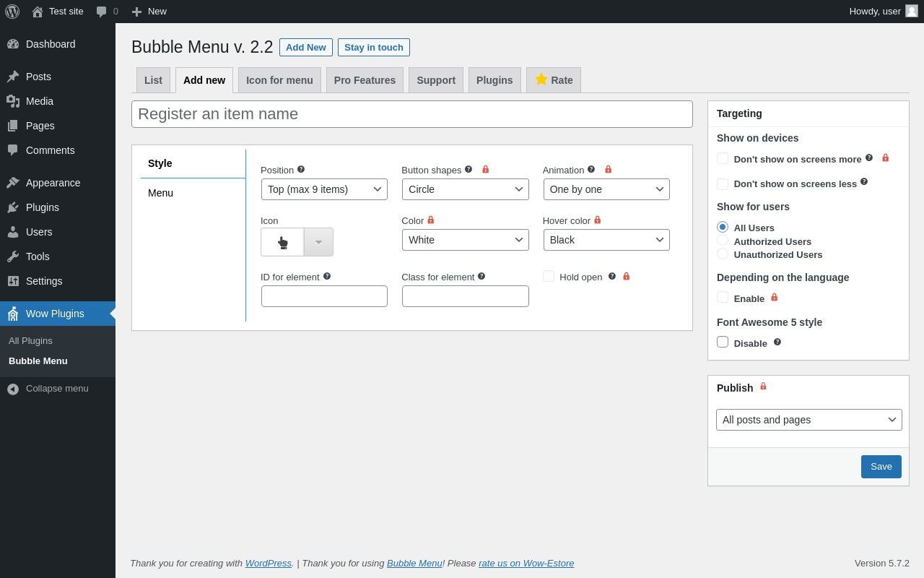Click the Save button
The height and width of the screenshot is (578, 924).
tap(881, 467)
